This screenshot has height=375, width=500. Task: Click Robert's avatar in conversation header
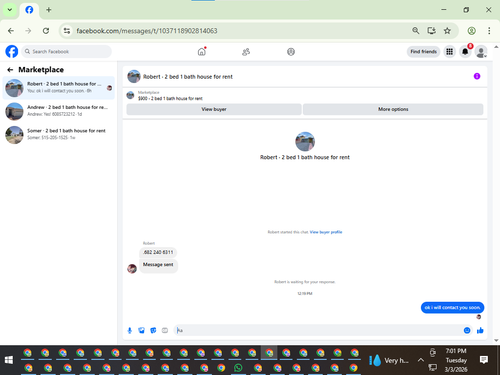134,76
